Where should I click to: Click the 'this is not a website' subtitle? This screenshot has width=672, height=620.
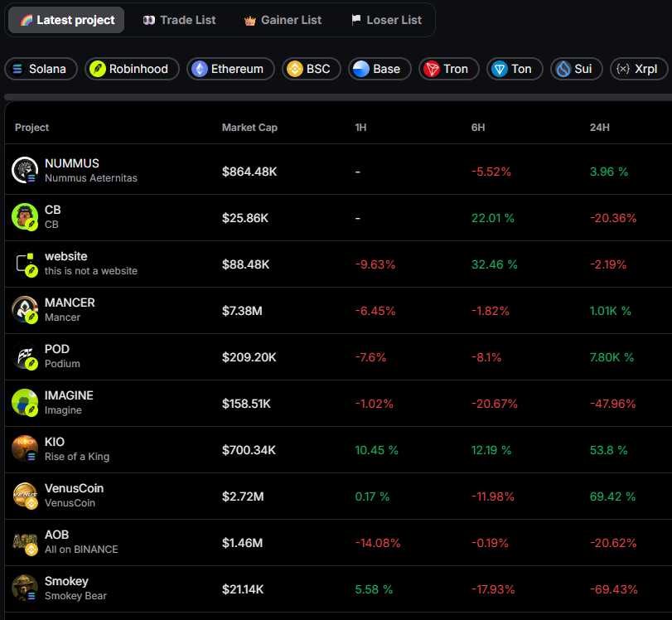click(x=91, y=271)
